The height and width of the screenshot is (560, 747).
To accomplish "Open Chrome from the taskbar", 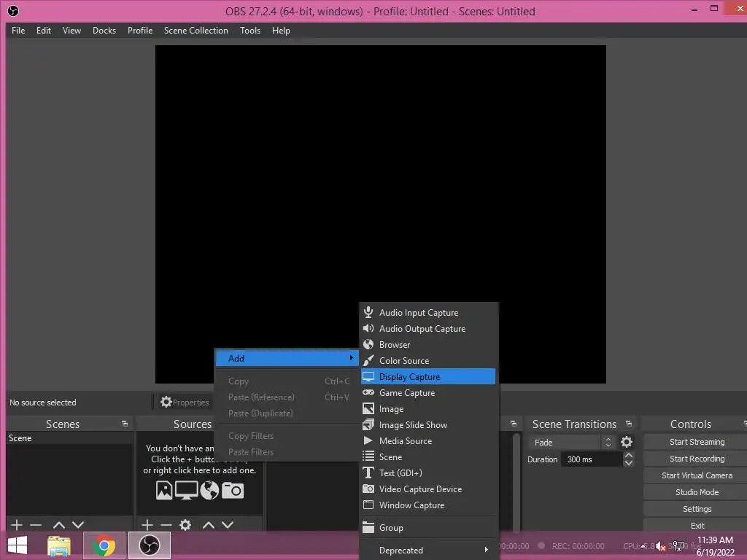I will [x=104, y=545].
